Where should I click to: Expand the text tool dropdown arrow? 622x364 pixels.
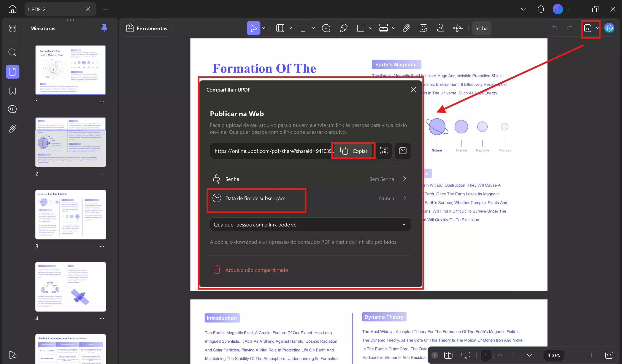[313, 28]
